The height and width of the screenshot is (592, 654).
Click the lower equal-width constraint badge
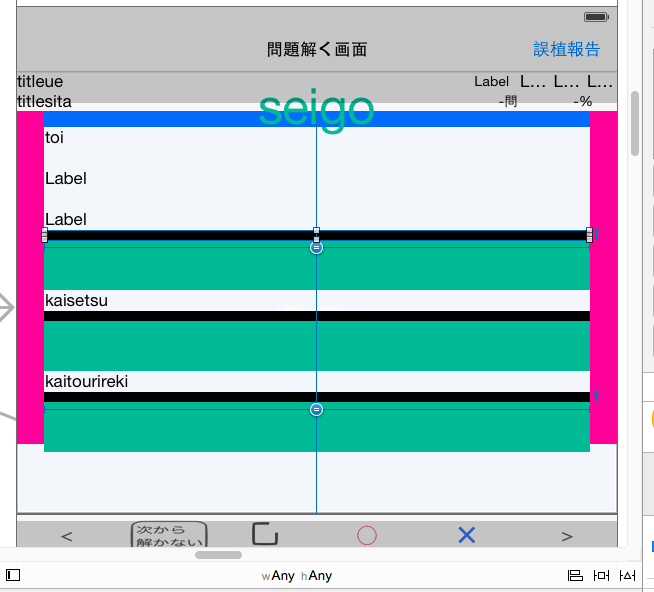[317, 410]
